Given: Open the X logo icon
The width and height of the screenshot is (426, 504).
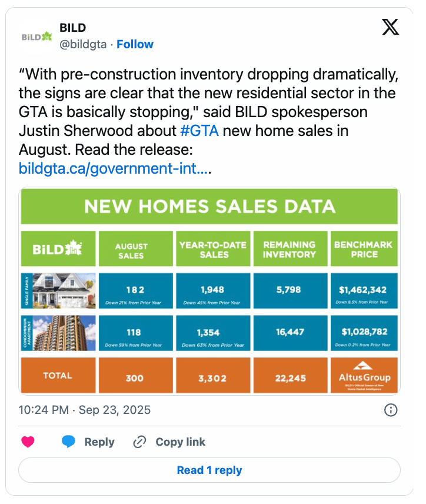Looking at the screenshot, I should point(390,26).
